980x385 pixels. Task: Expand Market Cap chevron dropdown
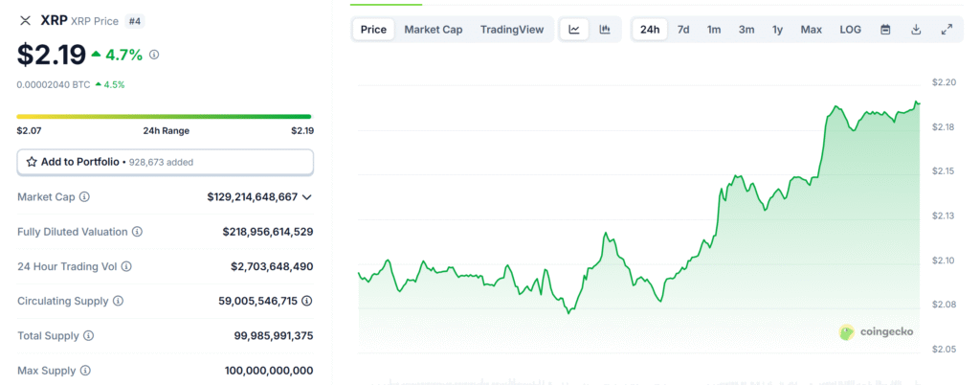(x=306, y=197)
